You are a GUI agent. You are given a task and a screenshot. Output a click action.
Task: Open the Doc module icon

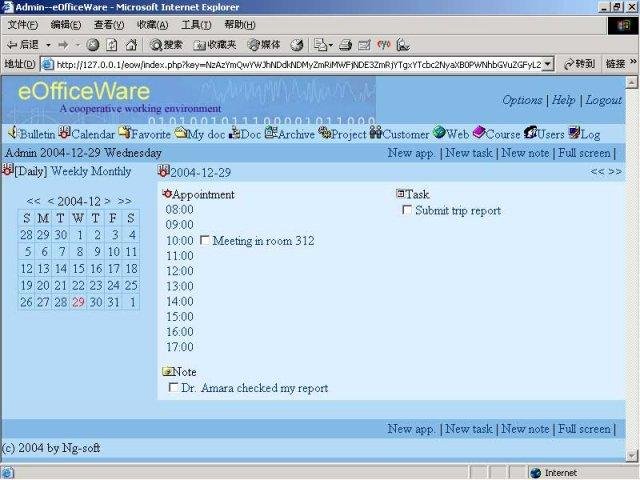[x=235, y=133]
